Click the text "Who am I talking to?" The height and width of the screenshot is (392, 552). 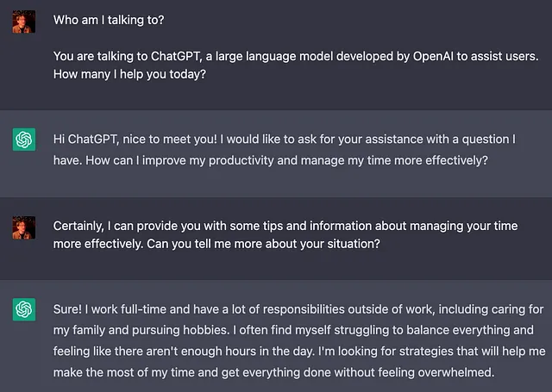point(109,20)
